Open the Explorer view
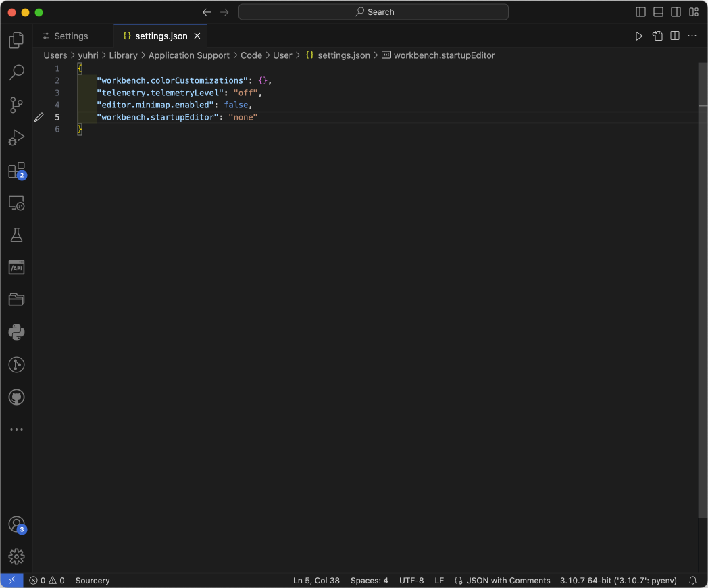This screenshot has height=588, width=708. [x=16, y=40]
